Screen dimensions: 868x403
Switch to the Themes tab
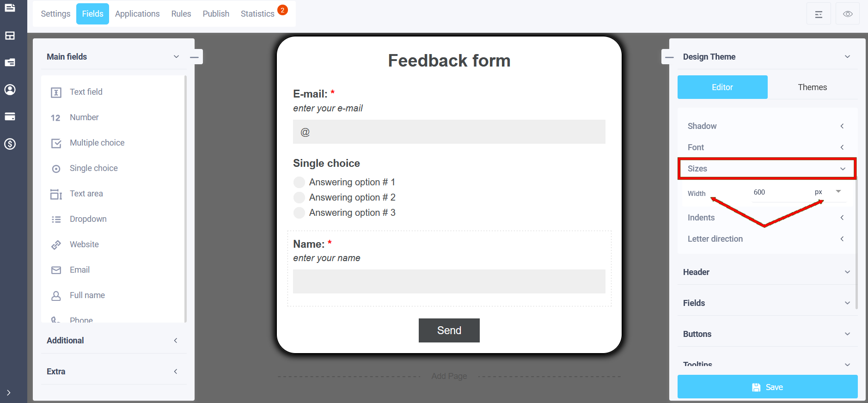point(812,87)
